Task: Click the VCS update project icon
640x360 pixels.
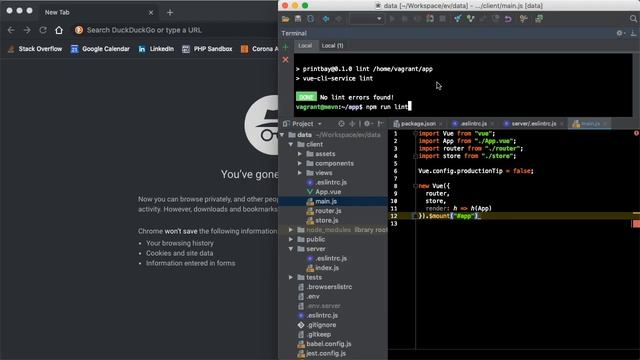Action: [458, 19]
